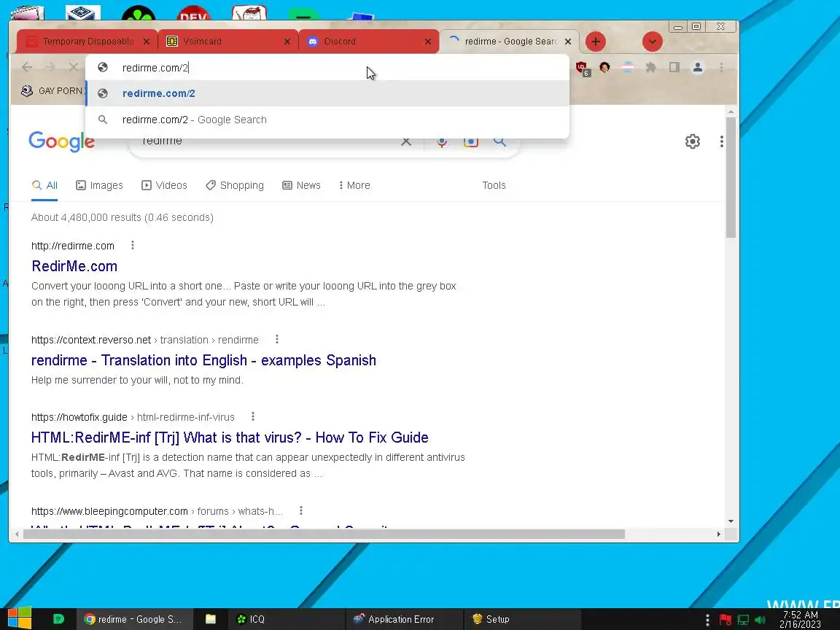The image size is (840, 630).
Task: Open more options for bleepingcomputer.com result
Action: (x=300, y=510)
